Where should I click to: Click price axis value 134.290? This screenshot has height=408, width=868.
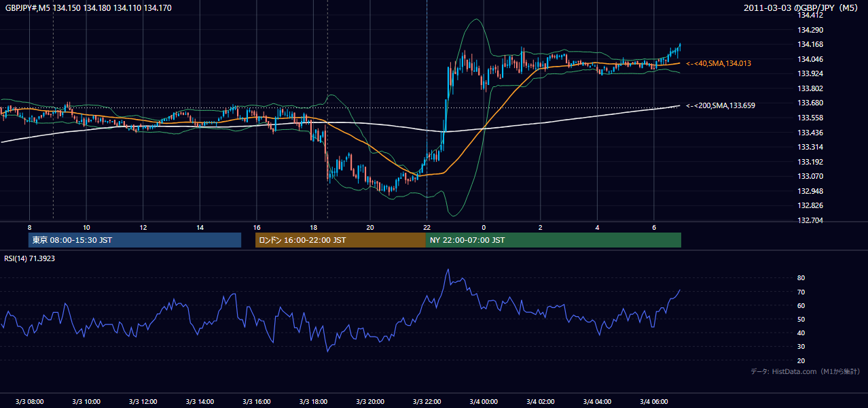[810, 30]
